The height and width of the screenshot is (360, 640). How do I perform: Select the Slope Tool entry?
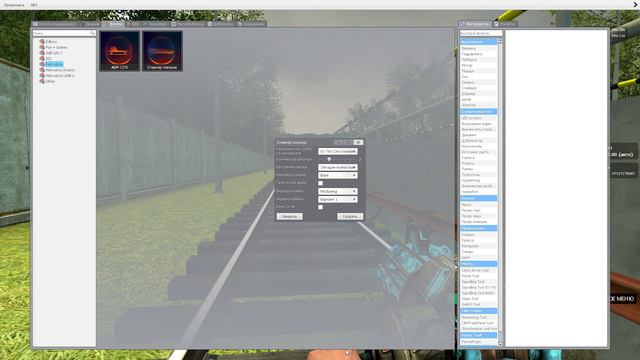click(x=478, y=299)
